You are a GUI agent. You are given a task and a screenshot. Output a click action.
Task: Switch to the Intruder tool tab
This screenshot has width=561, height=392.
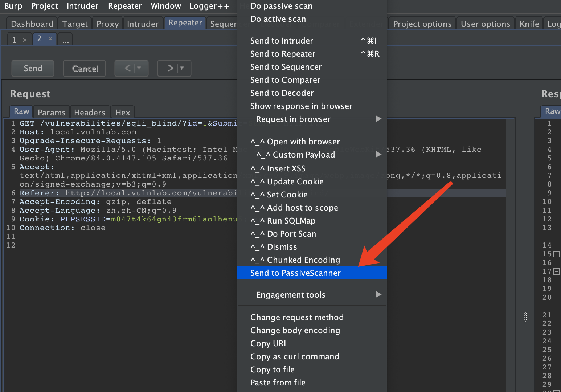pos(143,24)
